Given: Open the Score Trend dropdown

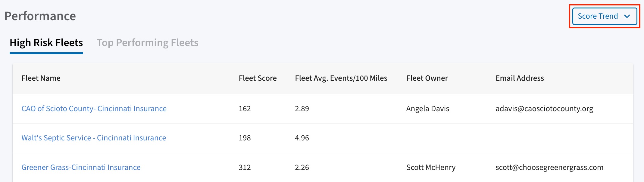Looking at the screenshot, I should pos(605,16).
